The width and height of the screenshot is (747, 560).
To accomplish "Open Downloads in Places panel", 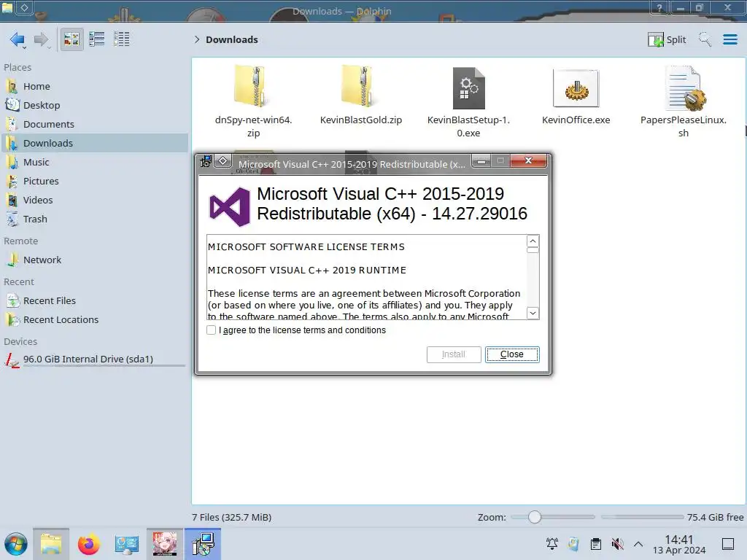I will [94, 144].
